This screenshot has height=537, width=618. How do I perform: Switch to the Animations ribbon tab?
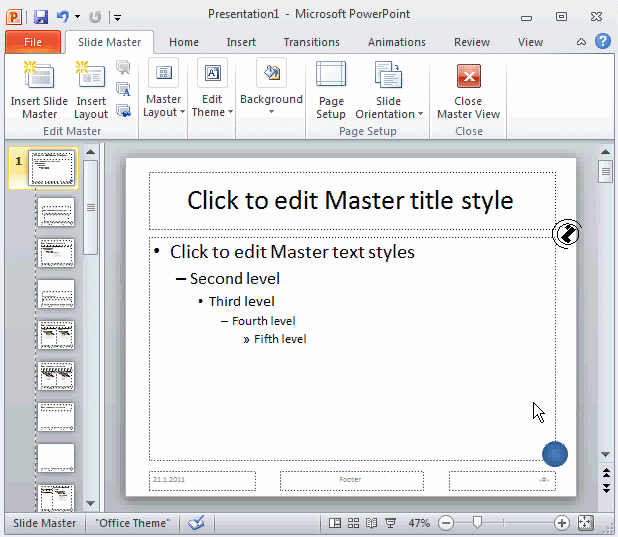397,42
